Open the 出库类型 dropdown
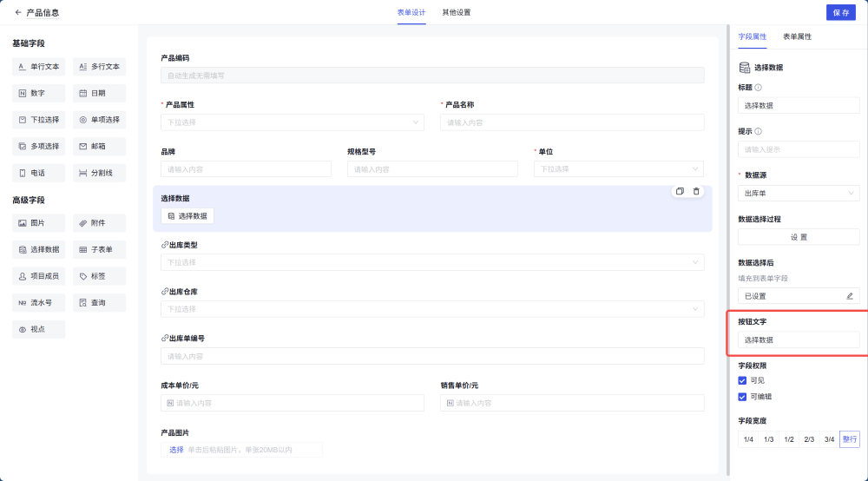 tap(431, 262)
